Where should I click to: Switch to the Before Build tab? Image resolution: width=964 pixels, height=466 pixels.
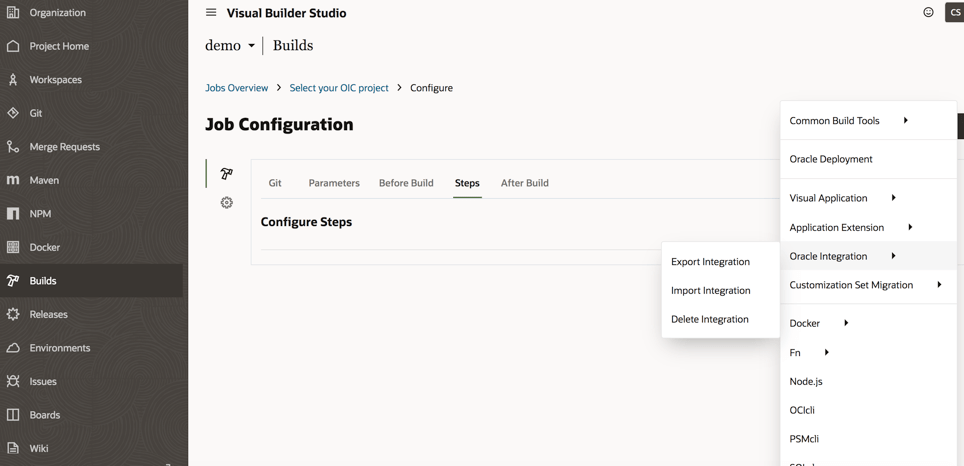coord(406,183)
